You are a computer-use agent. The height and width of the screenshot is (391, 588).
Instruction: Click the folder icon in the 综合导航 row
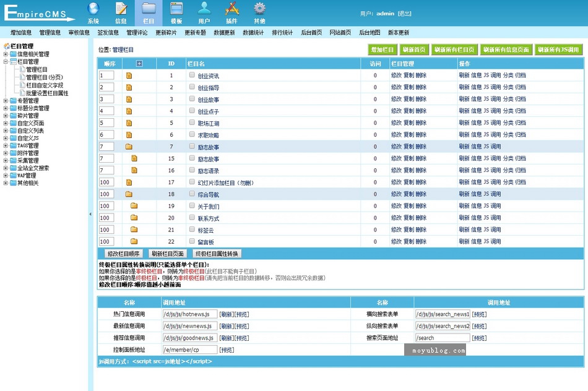tap(129, 194)
